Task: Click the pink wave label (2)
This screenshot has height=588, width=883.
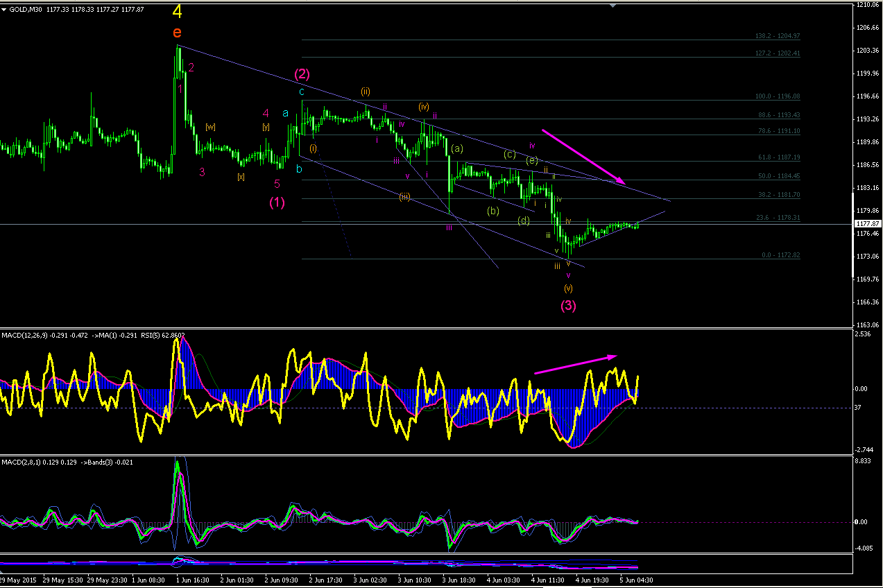Action: click(x=302, y=73)
